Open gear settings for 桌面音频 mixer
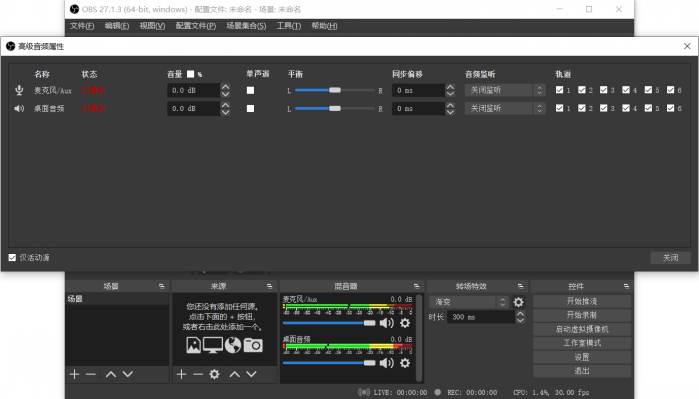The width and height of the screenshot is (699, 399). coord(405,363)
